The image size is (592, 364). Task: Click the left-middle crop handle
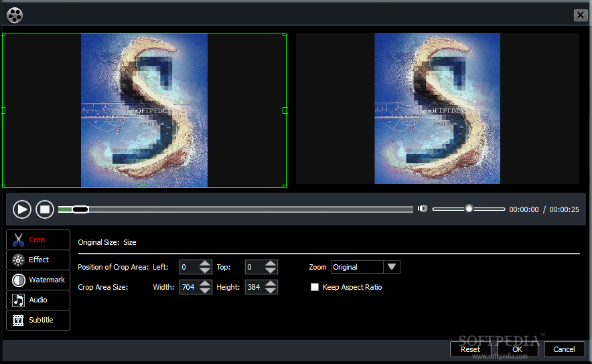pos(3,110)
